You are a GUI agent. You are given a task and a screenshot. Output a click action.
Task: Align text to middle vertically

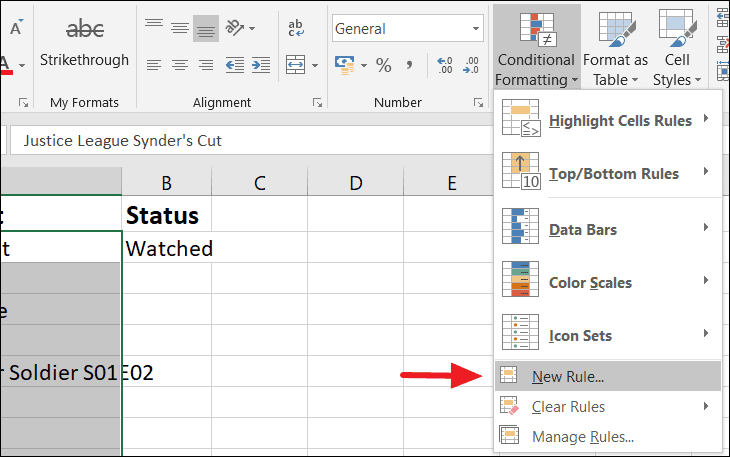tap(180, 28)
